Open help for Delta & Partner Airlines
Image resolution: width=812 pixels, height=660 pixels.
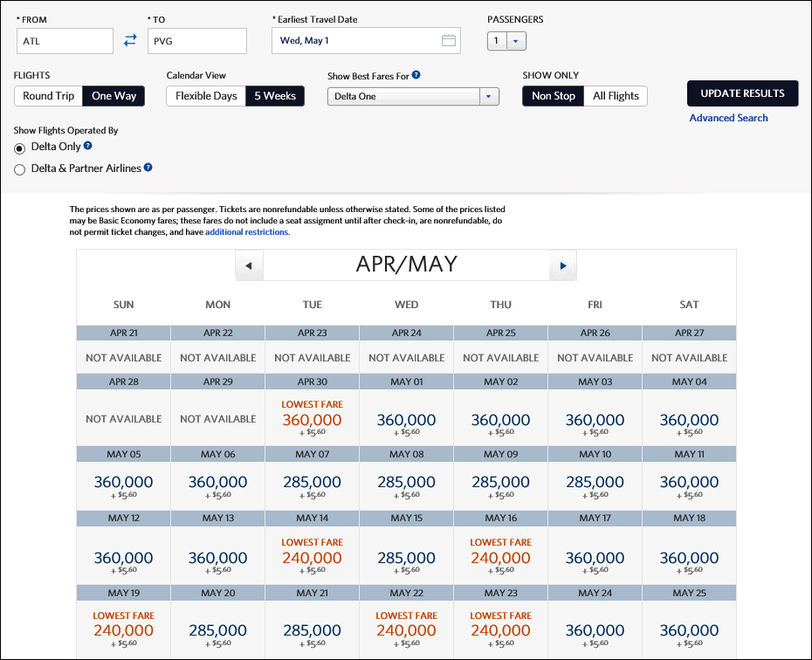click(148, 168)
